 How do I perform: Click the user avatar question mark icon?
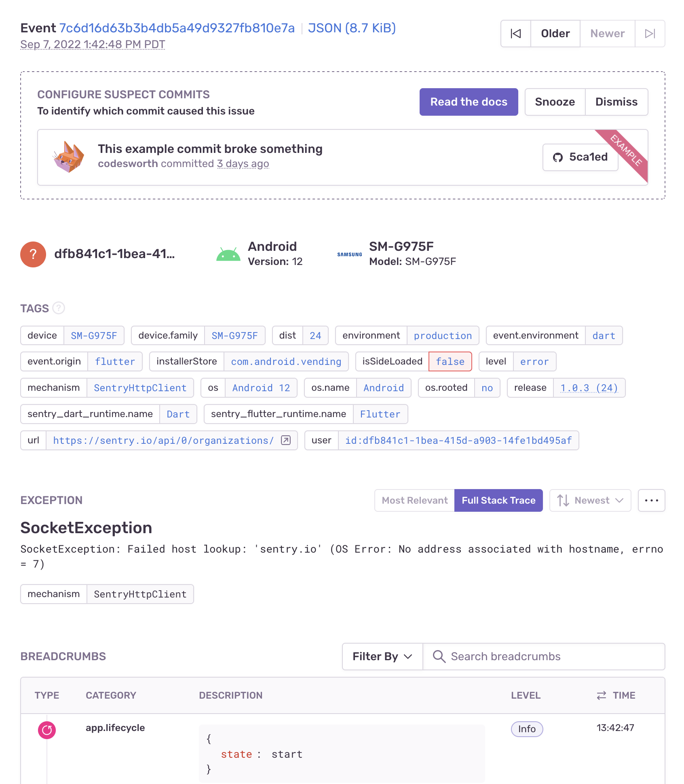pos(33,254)
